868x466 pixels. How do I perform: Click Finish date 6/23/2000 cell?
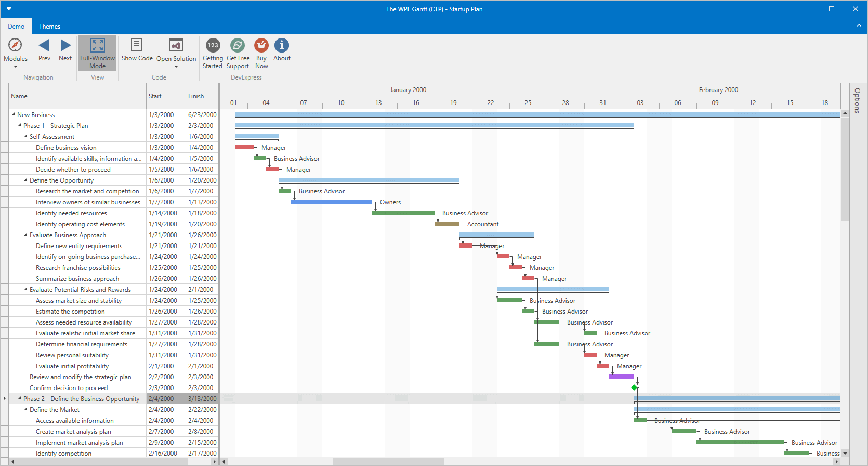coord(202,114)
